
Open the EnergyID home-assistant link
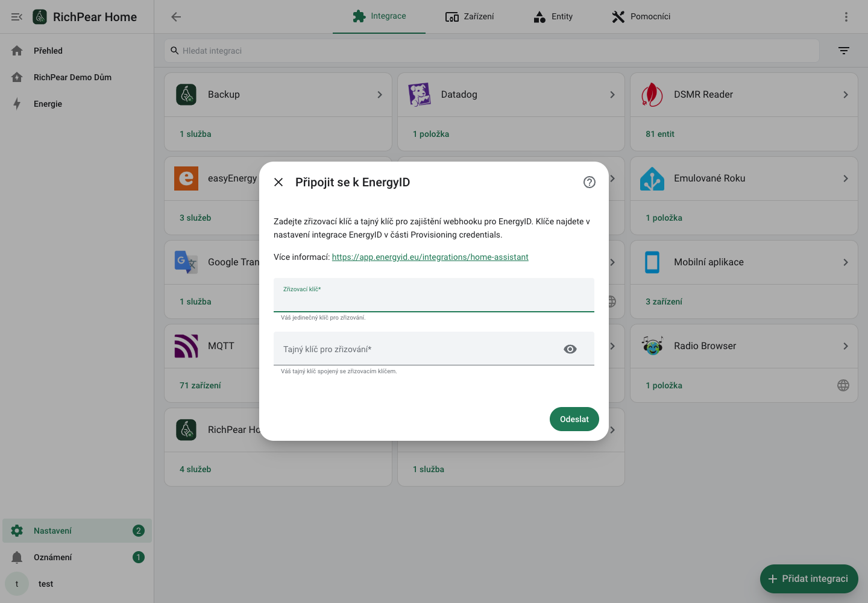430,257
